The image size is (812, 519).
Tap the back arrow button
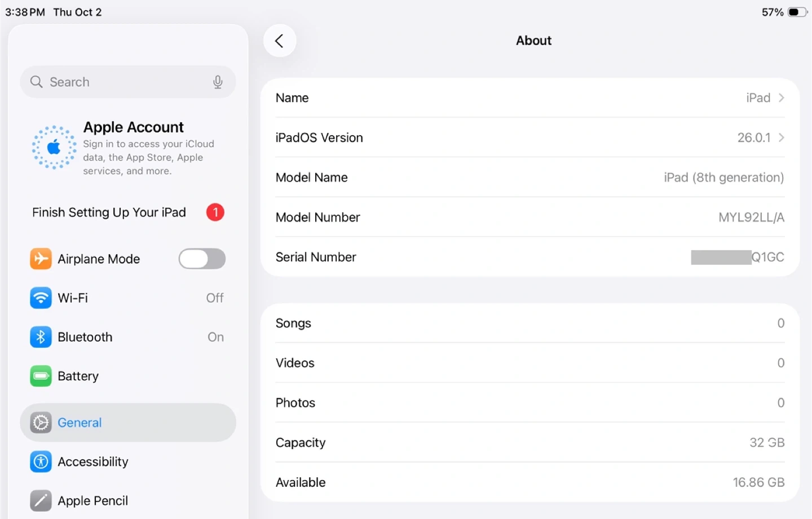tap(279, 41)
